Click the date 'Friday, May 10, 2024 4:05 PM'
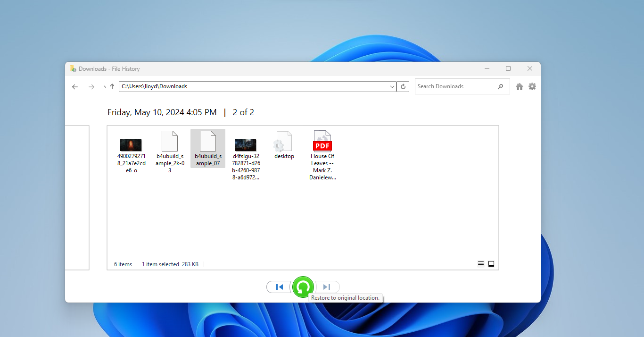The image size is (644, 337). [162, 112]
